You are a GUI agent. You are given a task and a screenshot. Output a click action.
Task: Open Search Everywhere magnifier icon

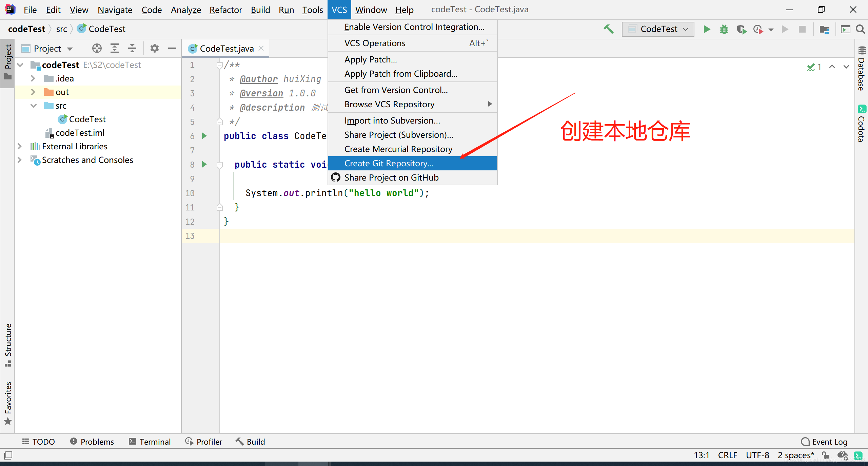[861, 29]
